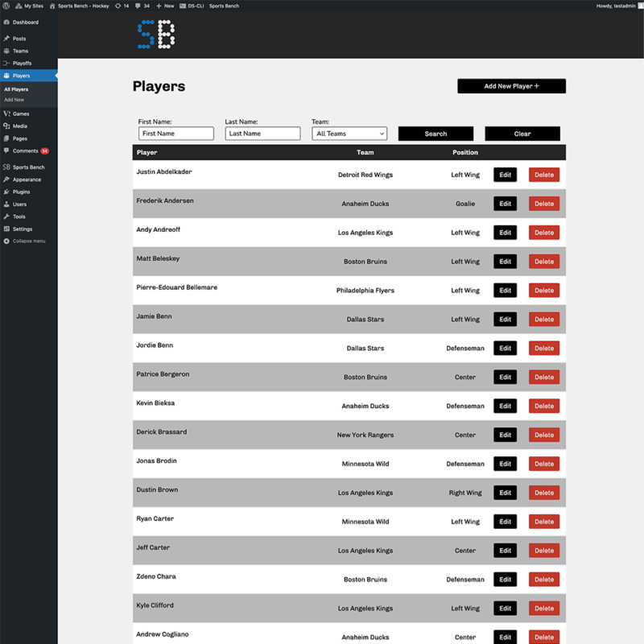Focus the Last Name input field
Viewport: 644px width, 644px height.
click(x=263, y=134)
